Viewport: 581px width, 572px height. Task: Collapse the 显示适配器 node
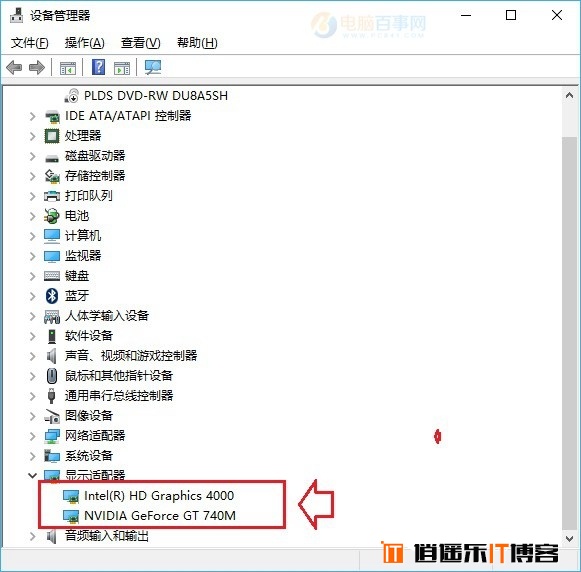click(x=33, y=475)
